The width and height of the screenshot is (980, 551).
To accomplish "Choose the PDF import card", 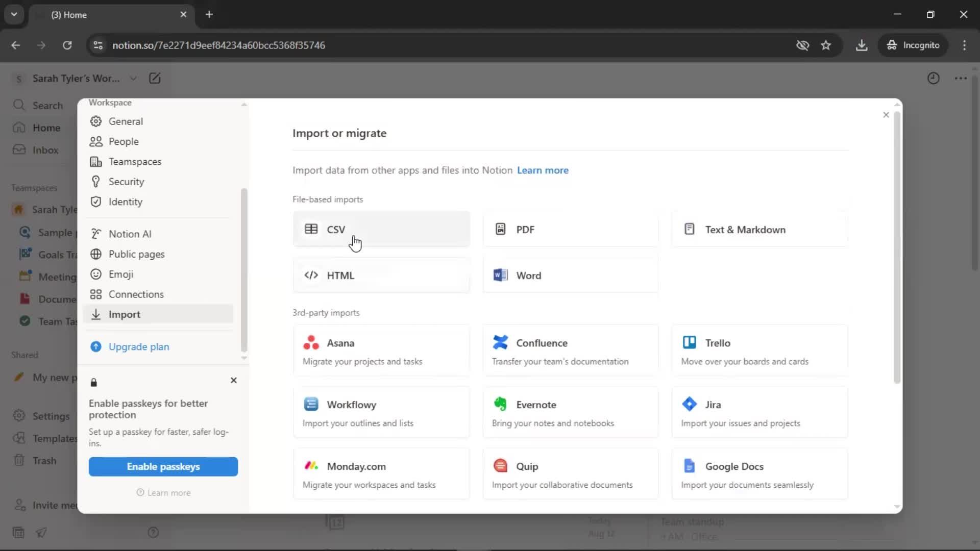I will click(x=570, y=229).
